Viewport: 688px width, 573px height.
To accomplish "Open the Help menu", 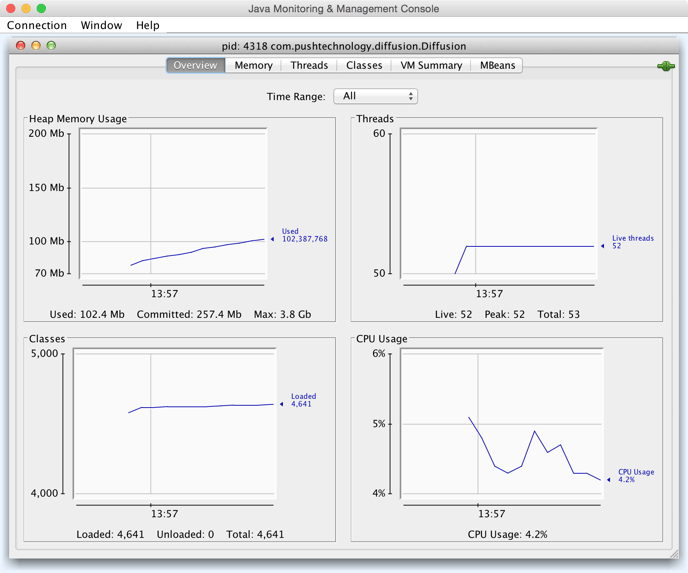I will (x=147, y=25).
